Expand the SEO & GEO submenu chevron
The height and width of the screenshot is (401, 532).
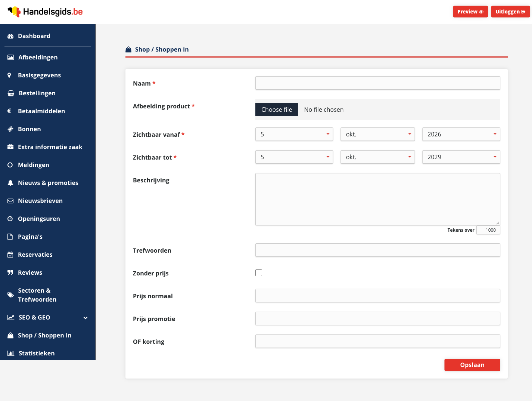(x=85, y=318)
